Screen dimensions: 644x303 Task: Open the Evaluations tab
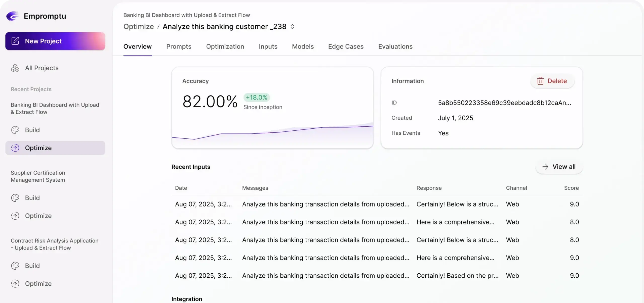point(395,46)
